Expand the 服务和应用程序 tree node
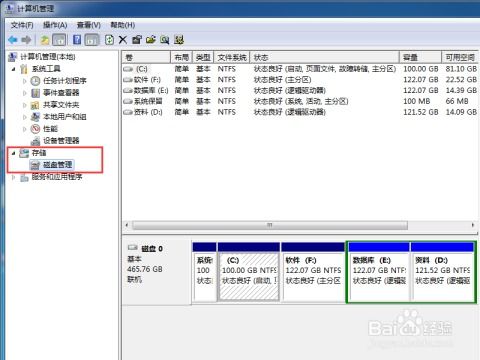 point(13,177)
